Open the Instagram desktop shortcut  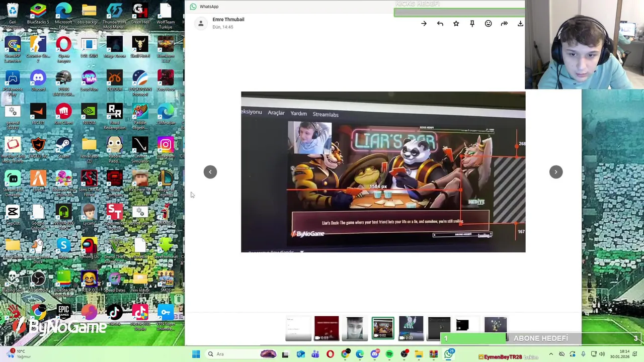166,148
